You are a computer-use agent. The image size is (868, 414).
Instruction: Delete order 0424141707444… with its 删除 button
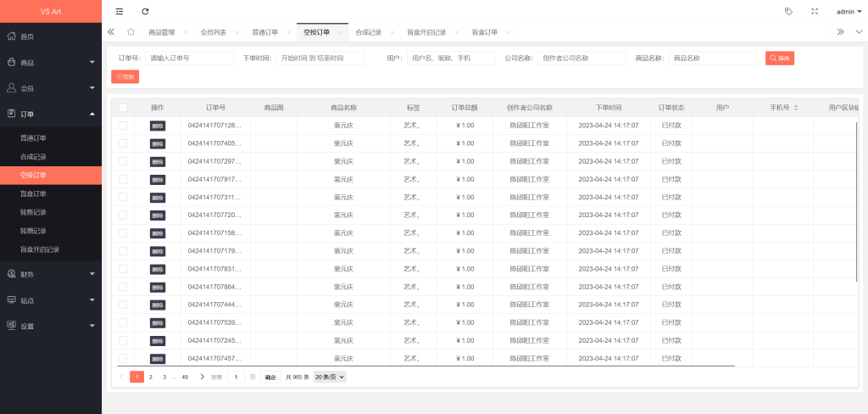coord(157,305)
